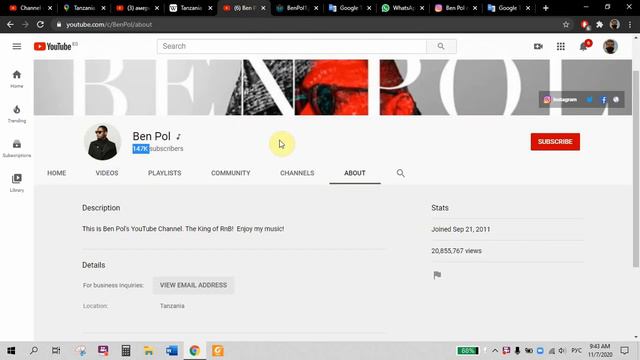
Task: Click the report user flag icon
Action: click(x=437, y=275)
